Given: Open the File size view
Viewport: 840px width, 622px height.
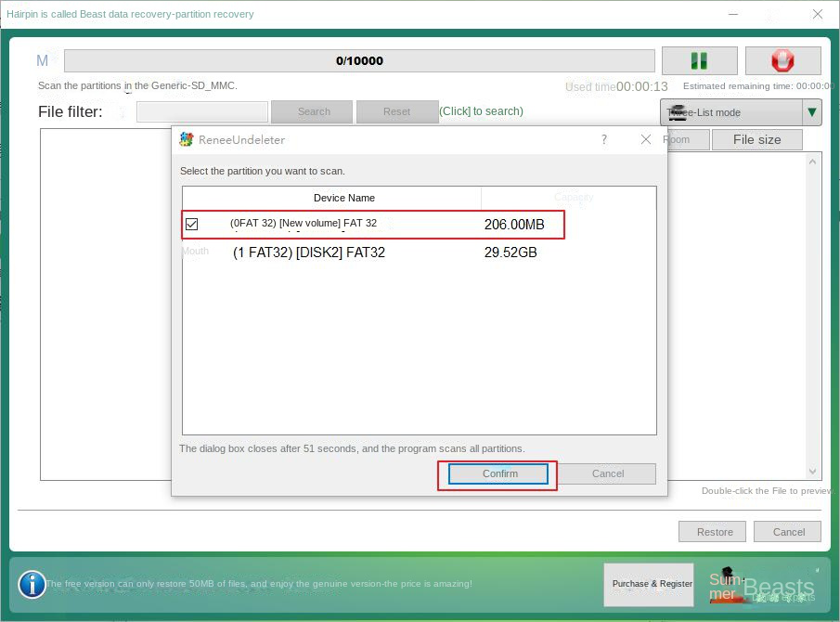Looking at the screenshot, I should coord(756,139).
